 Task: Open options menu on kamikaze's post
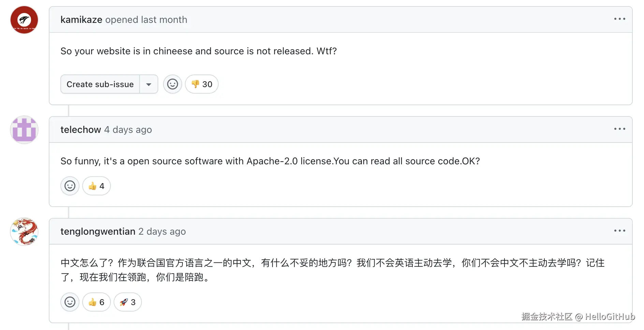pos(619,19)
